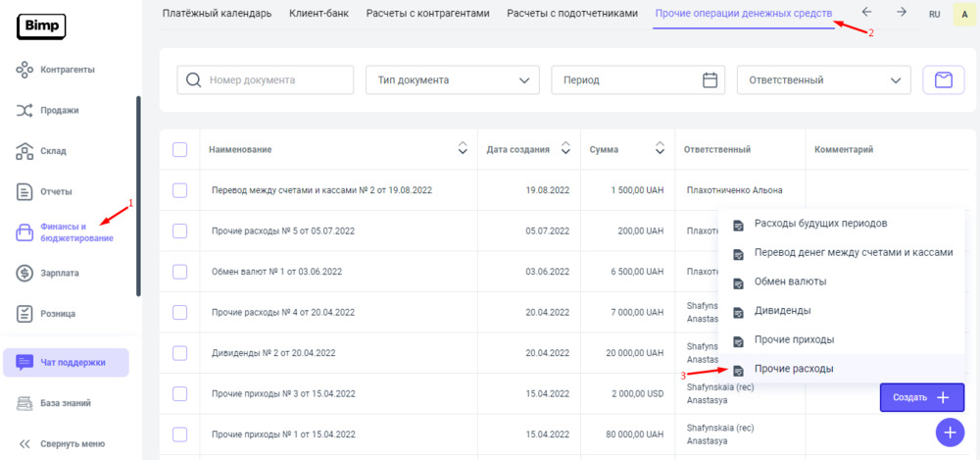Open the calendar picker in Период field

point(710,80)
